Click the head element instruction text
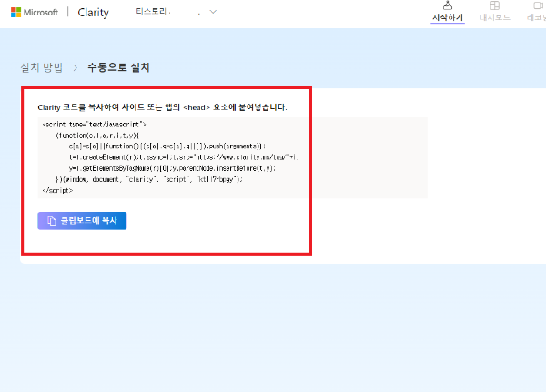546x392 pixels. pos(162,107)
